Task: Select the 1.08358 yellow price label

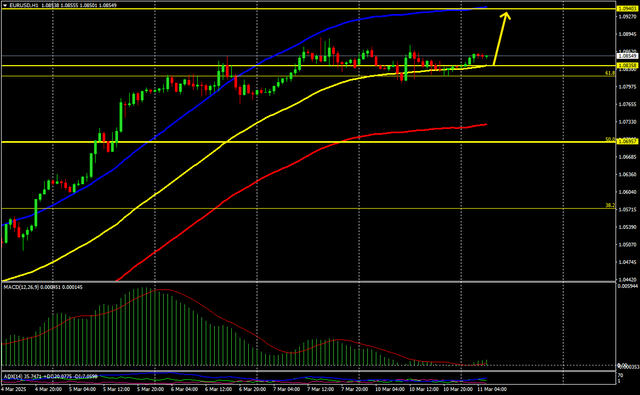Action: [x=627, y=65]
